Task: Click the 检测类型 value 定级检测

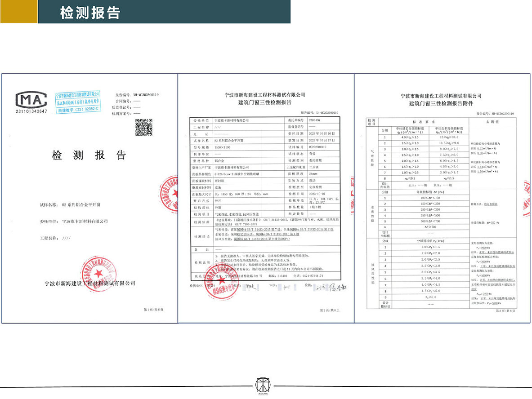Action: tap(315, 187)
